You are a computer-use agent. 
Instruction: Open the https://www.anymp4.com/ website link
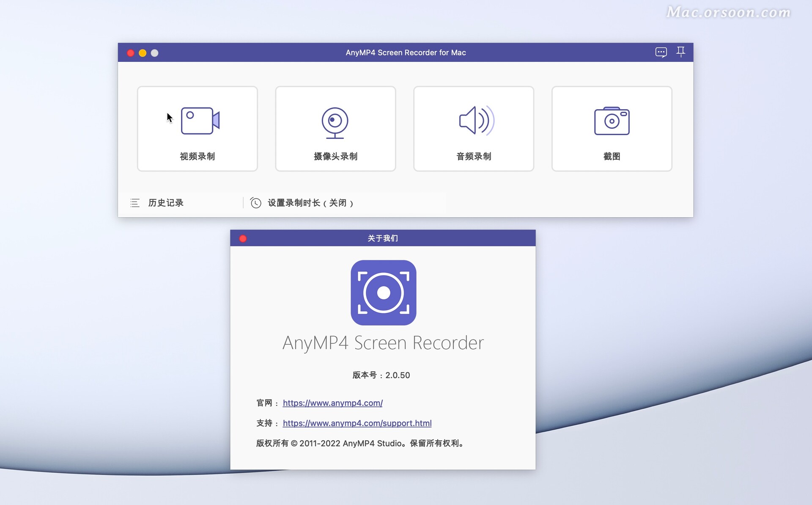pyautogui.click(x=332, y=403)
